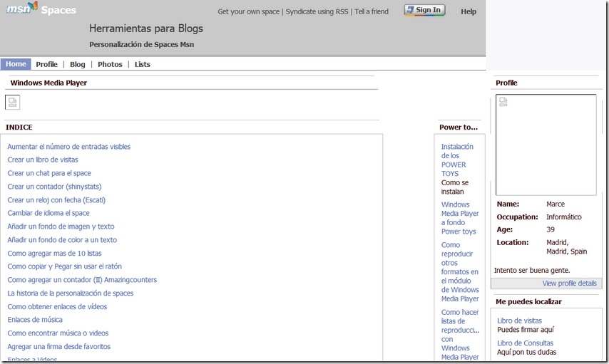
Task: Click the 'Informático' occupation value
Action: [564, 217]
